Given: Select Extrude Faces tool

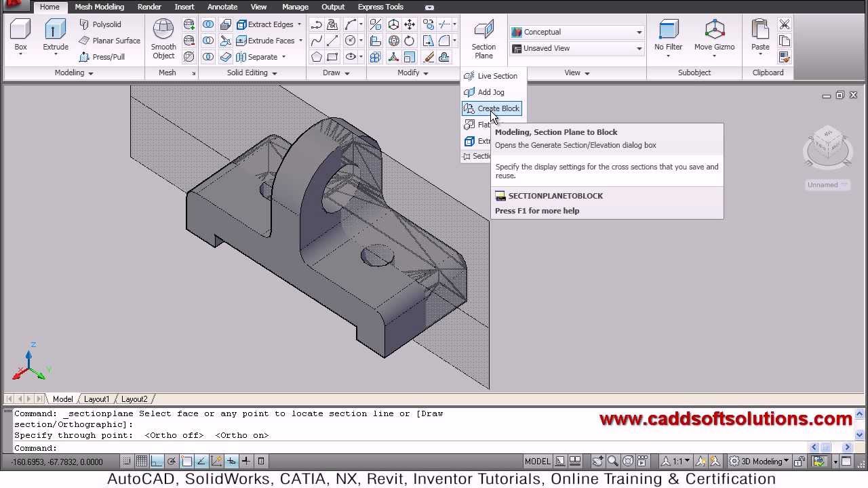Looking at the screenshot, I should (265, 41).
